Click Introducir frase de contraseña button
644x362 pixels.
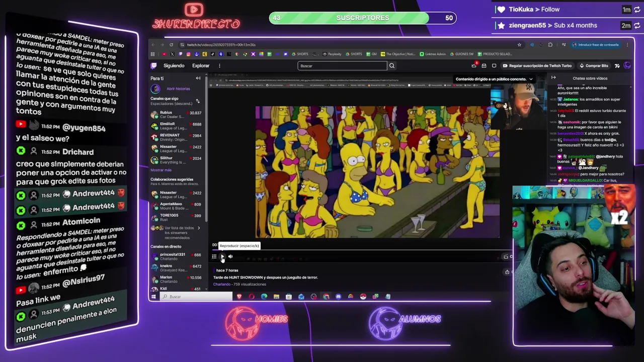coord(595,45)
